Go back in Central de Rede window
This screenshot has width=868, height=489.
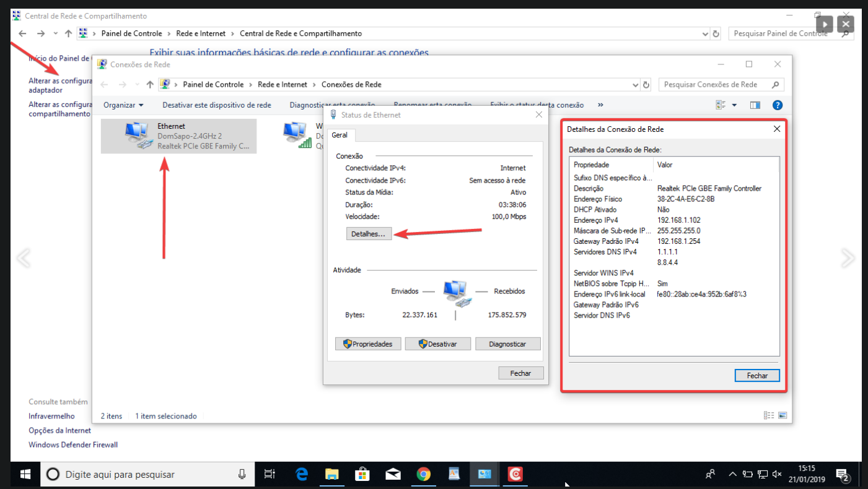tap(22, 33)
